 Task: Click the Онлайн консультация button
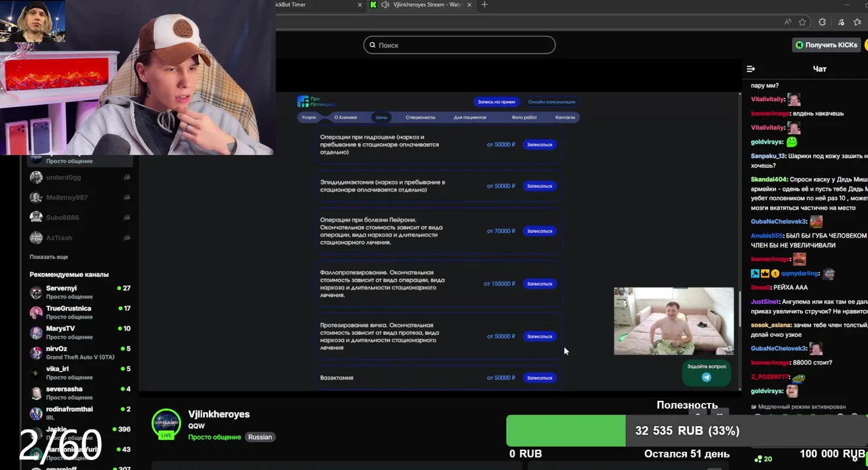click(x=552, y=102)
